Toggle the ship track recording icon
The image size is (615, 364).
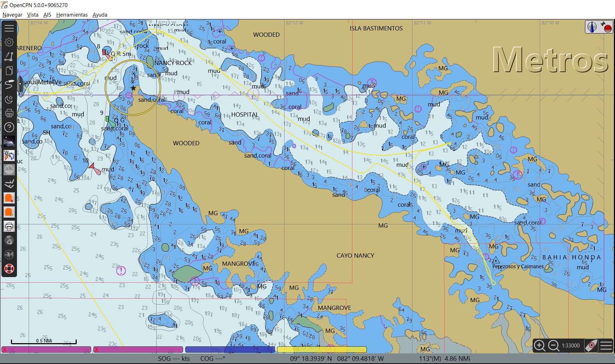point(9,84)
